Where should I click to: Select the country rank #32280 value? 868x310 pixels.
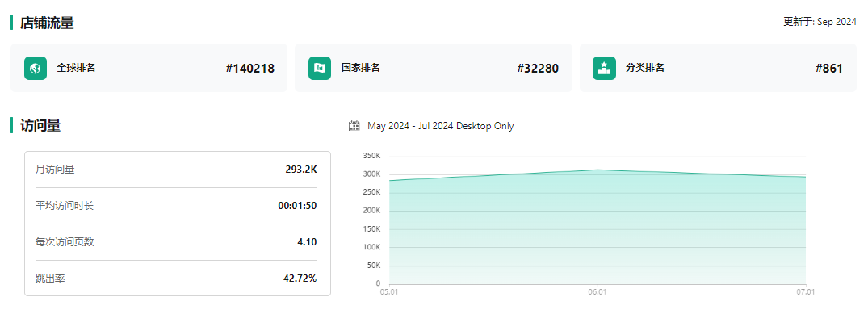point(538,69)
